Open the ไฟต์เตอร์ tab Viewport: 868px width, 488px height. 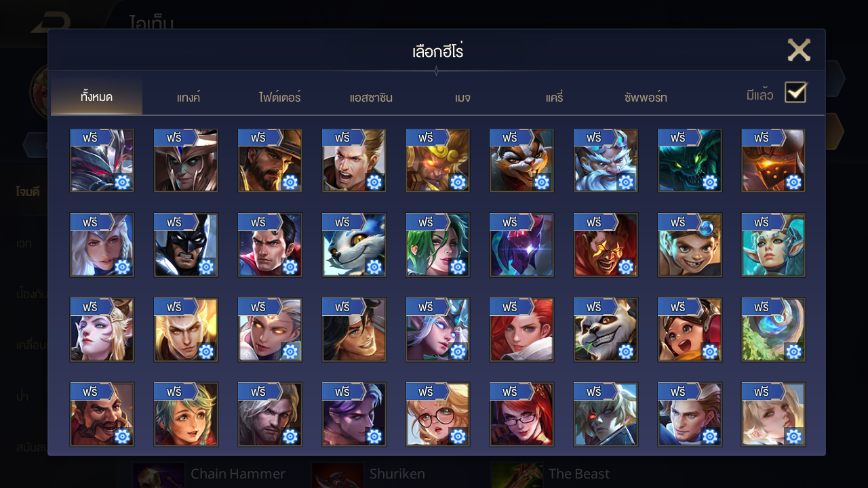[x=279, y=98]
